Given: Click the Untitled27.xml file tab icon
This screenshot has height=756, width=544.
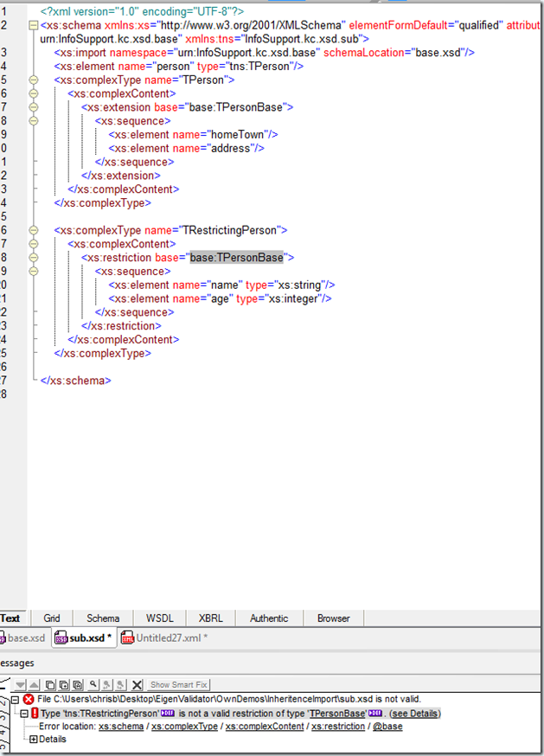Looking at the screenshot, I should [x=128, y=638].
